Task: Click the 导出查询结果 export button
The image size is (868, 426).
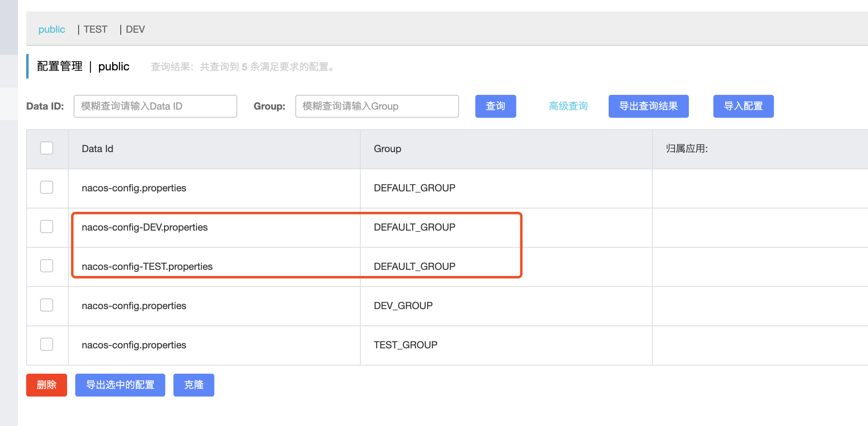Action: tap(648, 106)
